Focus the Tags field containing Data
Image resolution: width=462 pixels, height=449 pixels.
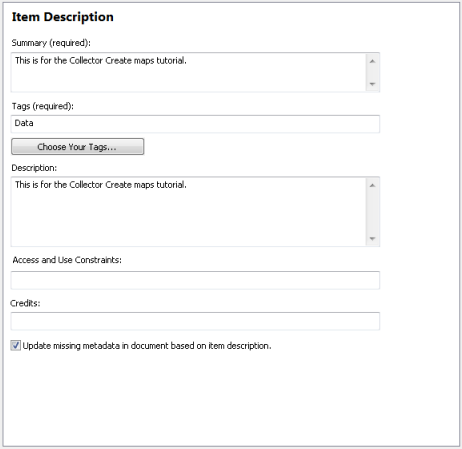pos(195,124)
